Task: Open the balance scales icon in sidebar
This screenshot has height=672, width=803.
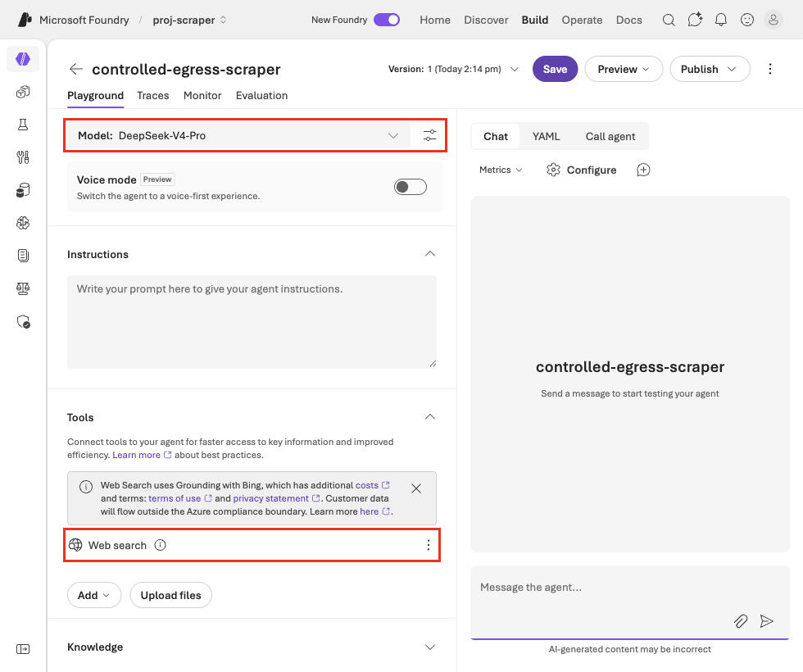Action: pyautogui.click(x=23, y=288)
